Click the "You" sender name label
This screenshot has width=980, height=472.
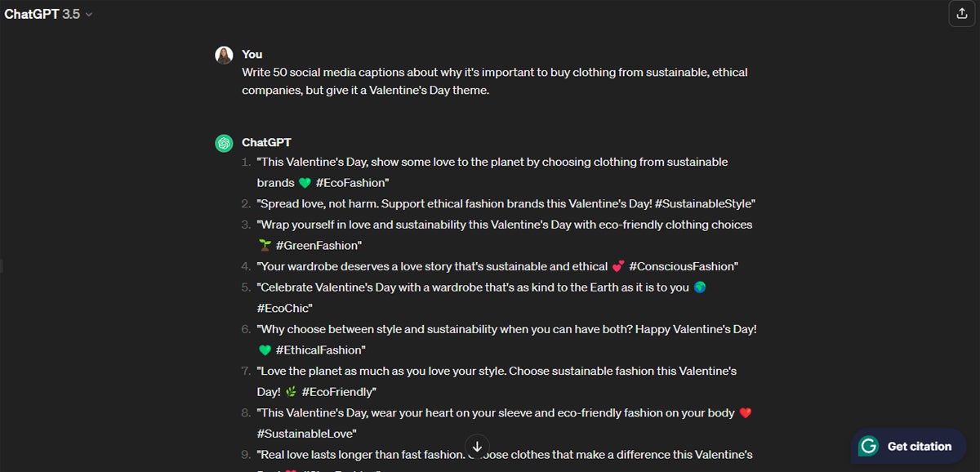(x=252, y=54)
